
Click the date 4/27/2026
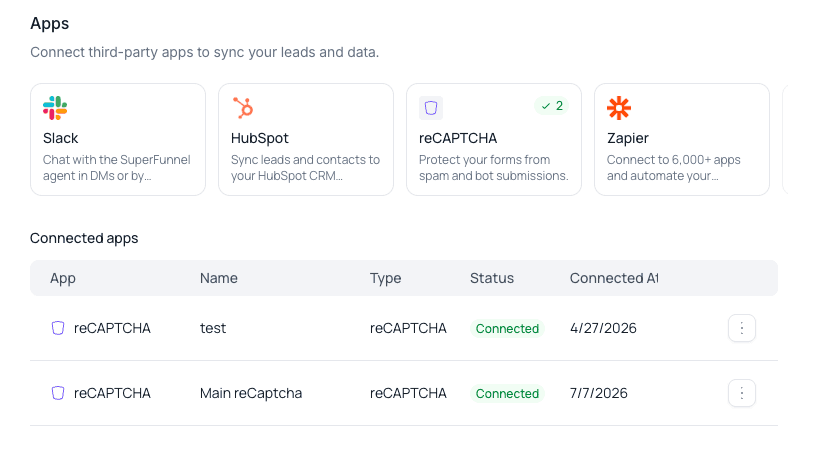[603, 328]
